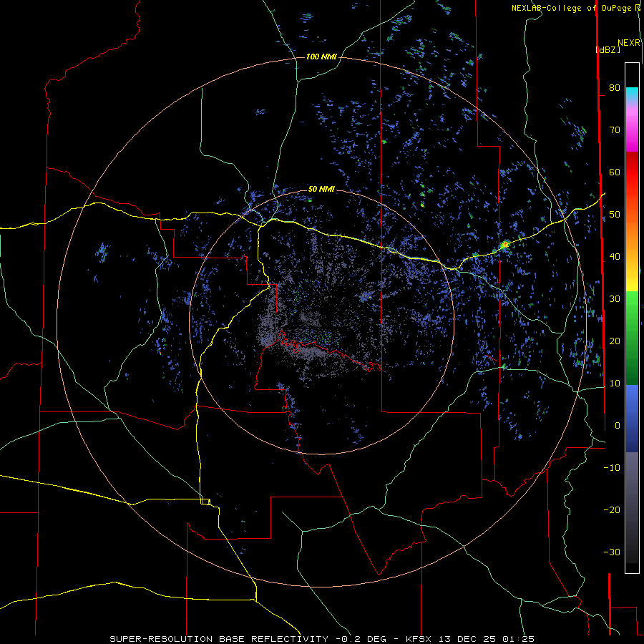The height and width of the screenshot is (644, 644).
Task: Click the 80 value on the dBZ scale
Action: pyautogui.click(x=615, y=87)
